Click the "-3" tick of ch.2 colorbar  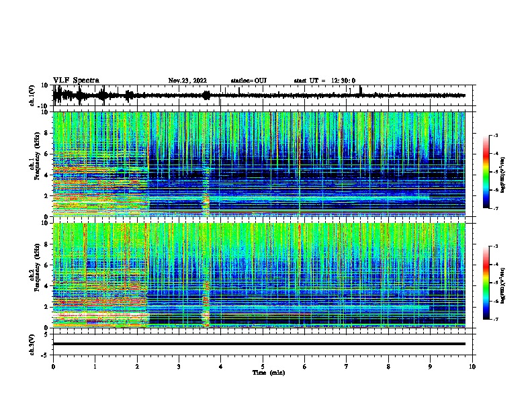496,246
